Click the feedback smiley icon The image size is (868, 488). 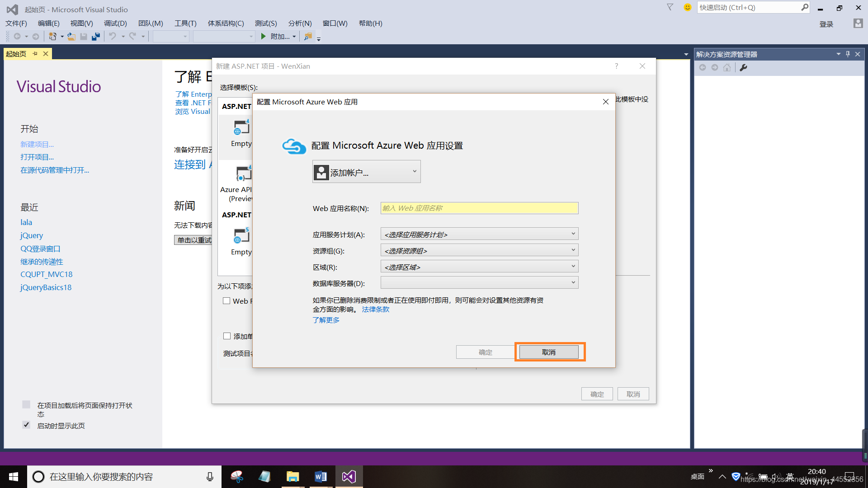click(687, 7)
